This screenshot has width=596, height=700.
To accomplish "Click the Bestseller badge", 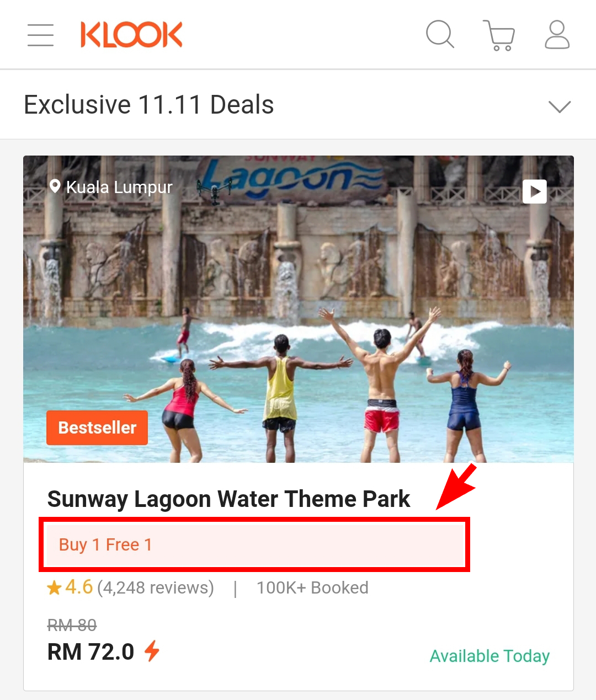I will click(97, 428).
